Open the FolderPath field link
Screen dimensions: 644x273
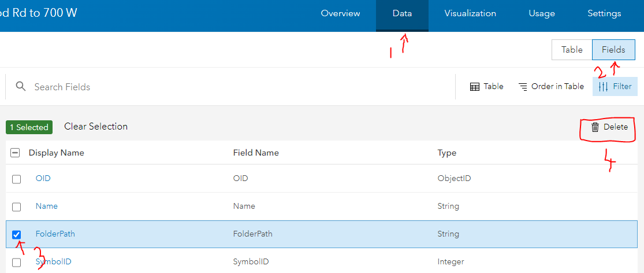point(55,234)
